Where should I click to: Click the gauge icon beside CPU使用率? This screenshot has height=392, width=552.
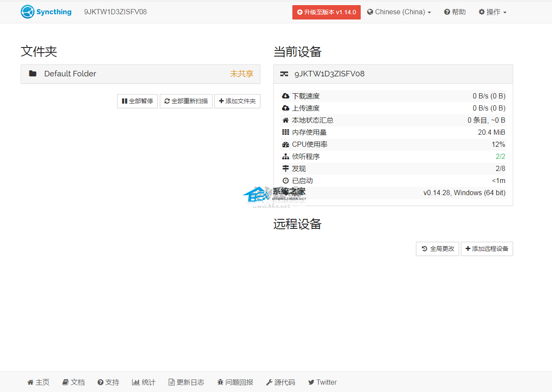pos(286,144)
